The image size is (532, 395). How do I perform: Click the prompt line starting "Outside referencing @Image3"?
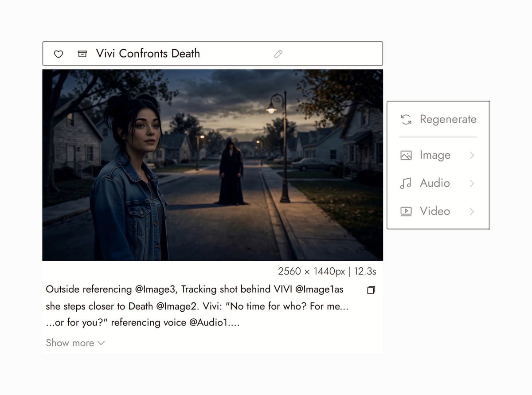195,289
